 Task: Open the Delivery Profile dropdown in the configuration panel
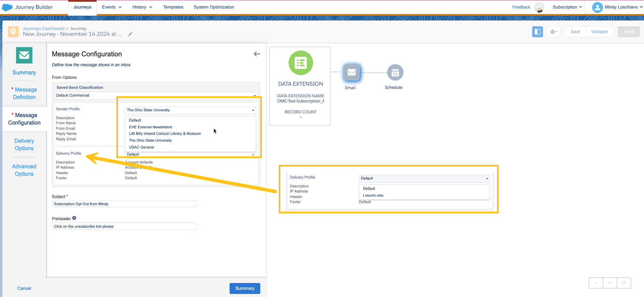coord(190,154)
